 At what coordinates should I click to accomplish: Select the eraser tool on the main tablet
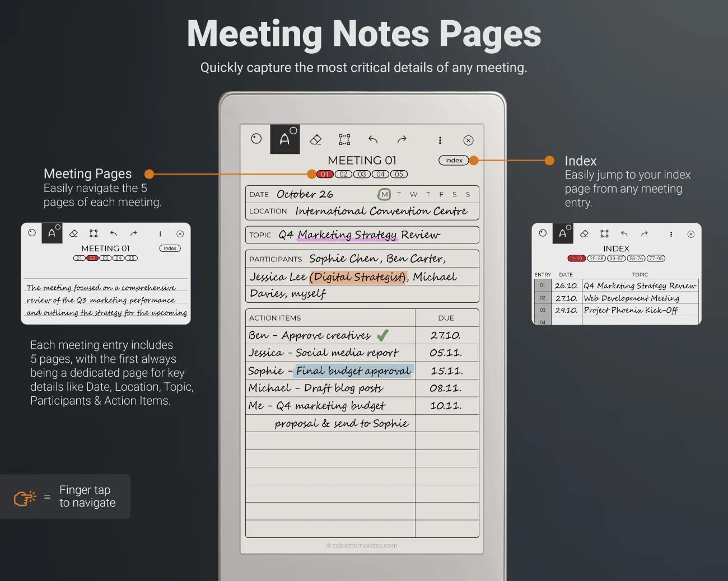point(316,140)
